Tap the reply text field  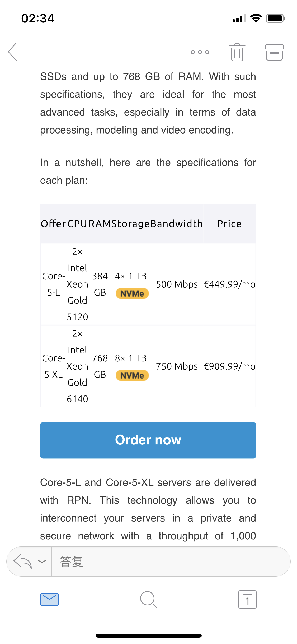coord(169,561)
